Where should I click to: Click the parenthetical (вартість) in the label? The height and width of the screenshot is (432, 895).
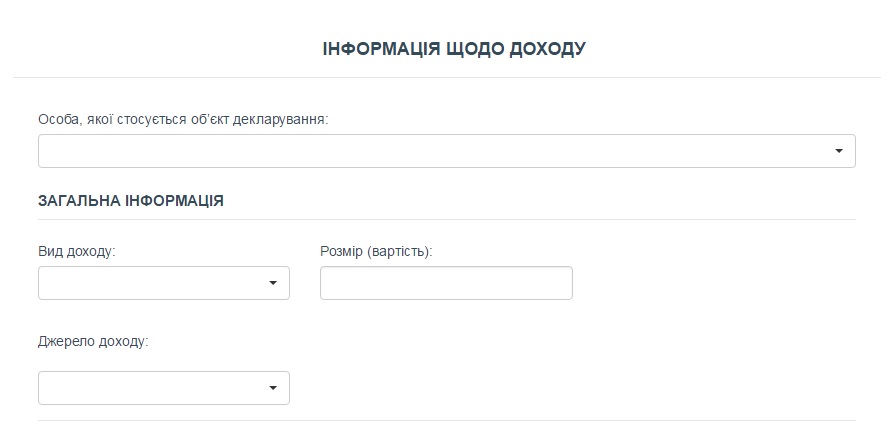[400, 249]
